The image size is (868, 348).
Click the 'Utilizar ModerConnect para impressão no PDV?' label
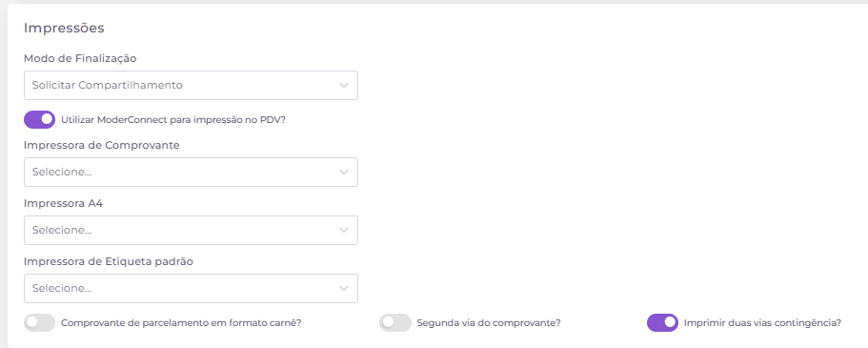173,119
